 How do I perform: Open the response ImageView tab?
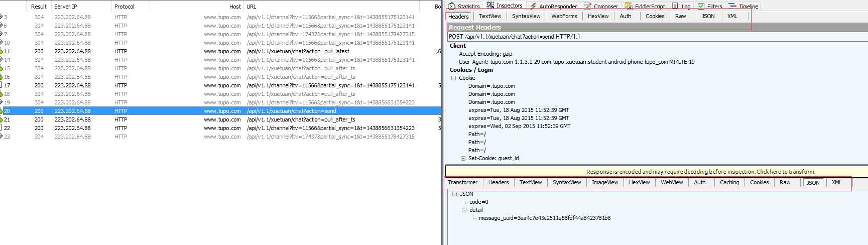coord(605,182)
